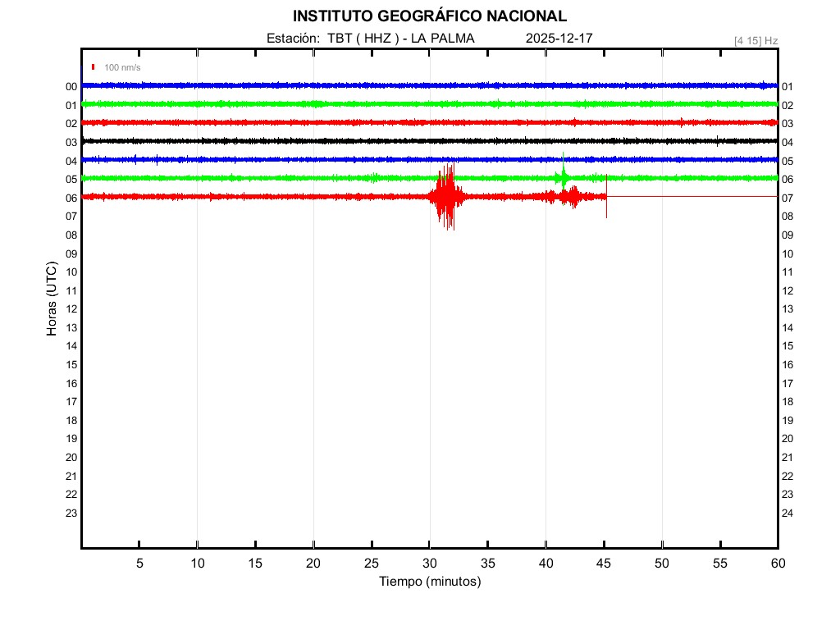Screen dimensions: 840x630
Task: Select the black hour 03 trace
Action: [x=328, y=141]
